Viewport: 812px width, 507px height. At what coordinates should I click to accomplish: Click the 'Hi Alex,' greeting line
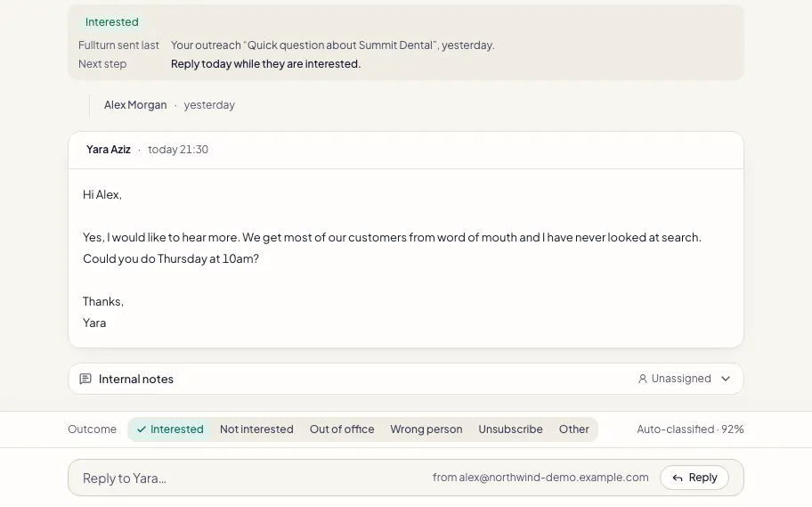[x=102, y=195]
